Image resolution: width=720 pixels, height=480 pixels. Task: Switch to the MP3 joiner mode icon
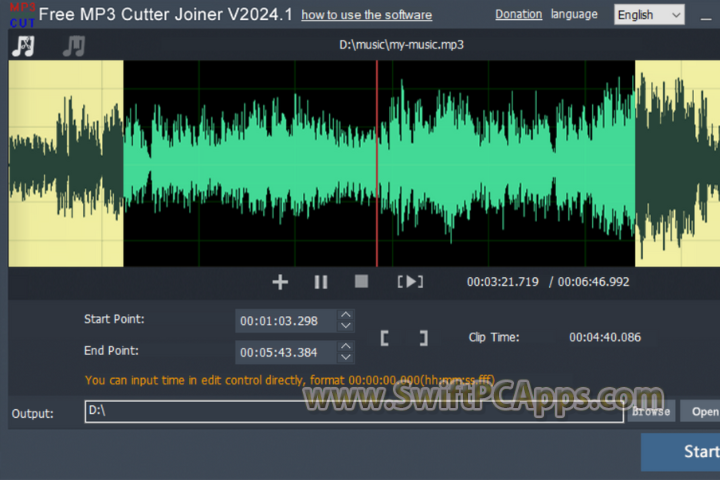coord(74,46)
